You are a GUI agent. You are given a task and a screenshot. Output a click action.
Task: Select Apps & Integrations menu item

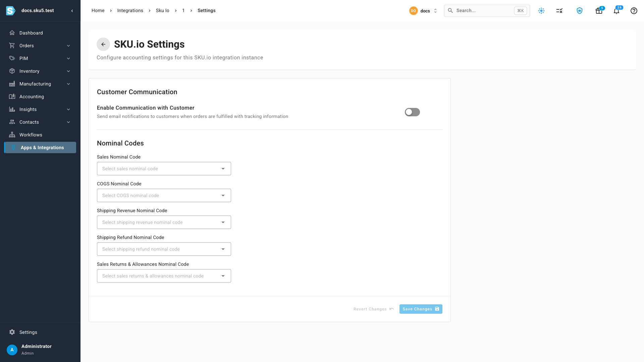pyautogui.click(x=40, y=147)
